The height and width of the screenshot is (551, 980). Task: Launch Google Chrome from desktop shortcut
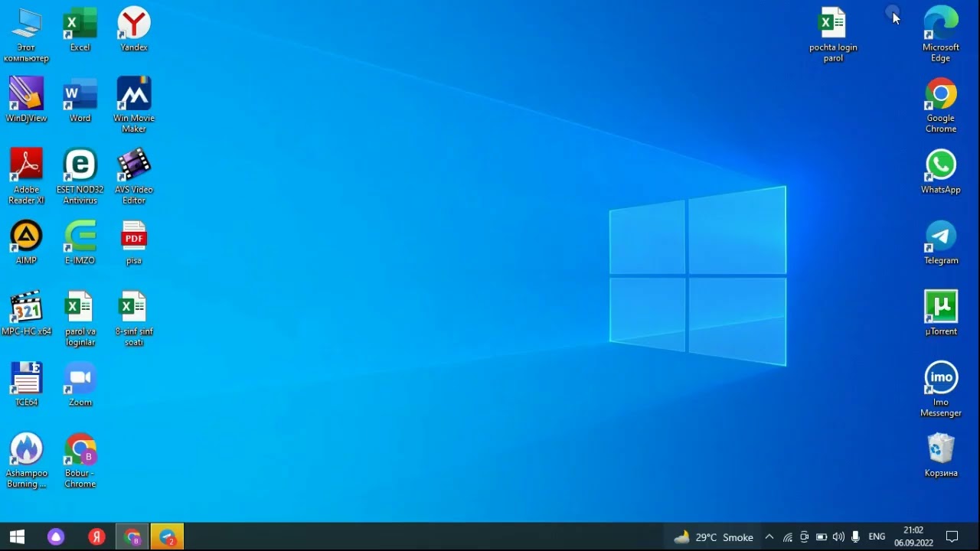click(x=941, y=105)
